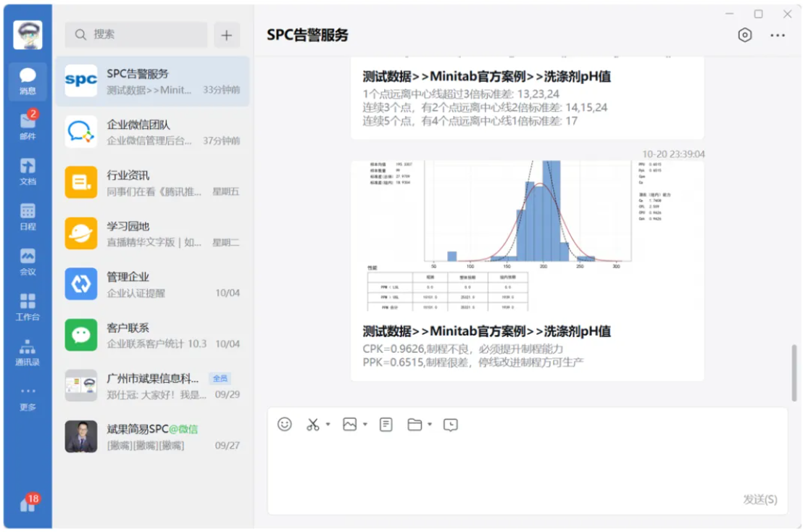Open the 企业微信团队 conversation

tap(153, 132)
